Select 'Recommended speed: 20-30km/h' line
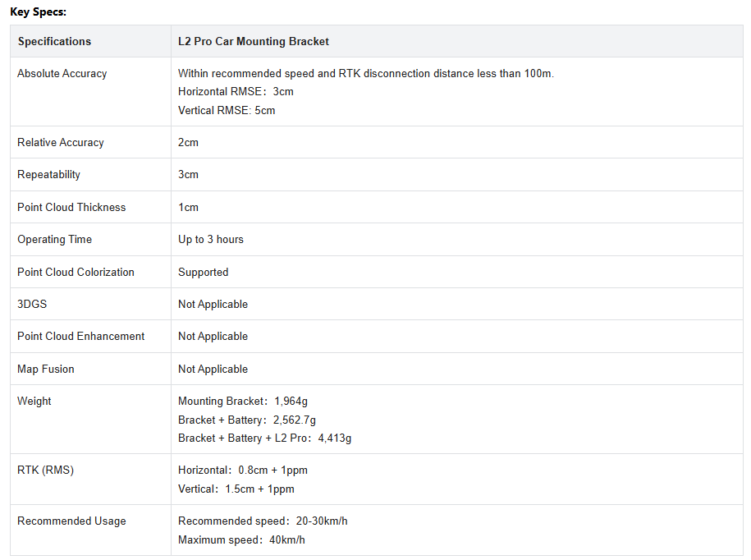The image size is (751, 560). [x=263, y=521]
